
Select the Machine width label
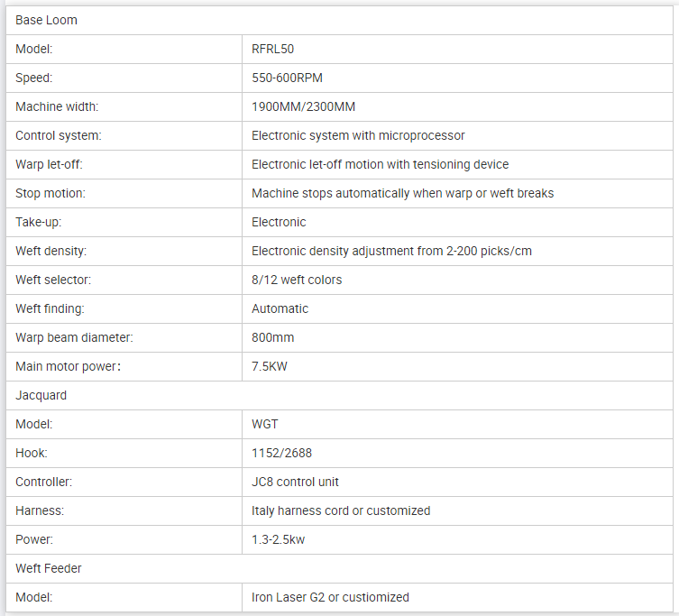[57, 106]
